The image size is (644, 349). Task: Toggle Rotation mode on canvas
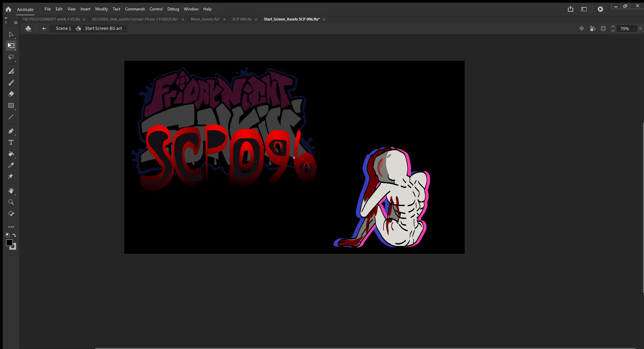(x=592, y=29)
